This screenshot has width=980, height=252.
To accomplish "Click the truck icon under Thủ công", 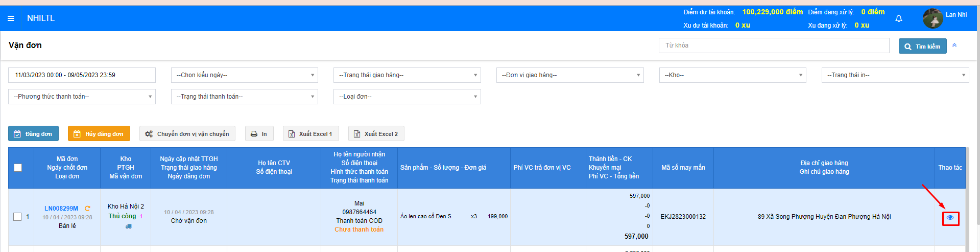I will point(128,226).
